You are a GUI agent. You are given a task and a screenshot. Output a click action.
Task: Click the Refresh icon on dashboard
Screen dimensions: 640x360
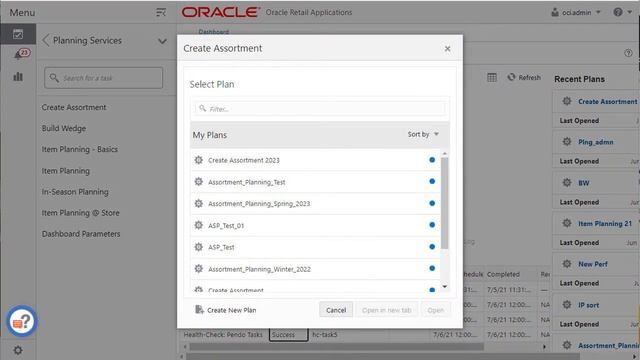(511, 77)
